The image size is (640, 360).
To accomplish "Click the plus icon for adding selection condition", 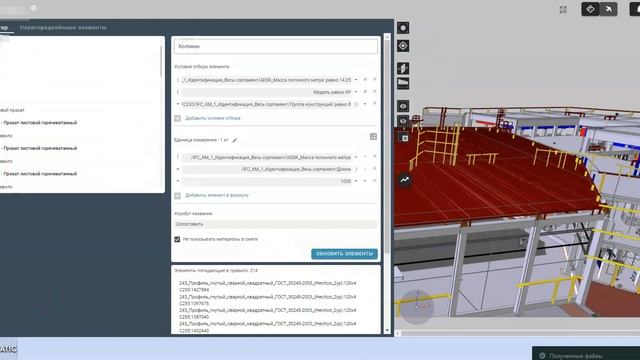I will (178, 118).
